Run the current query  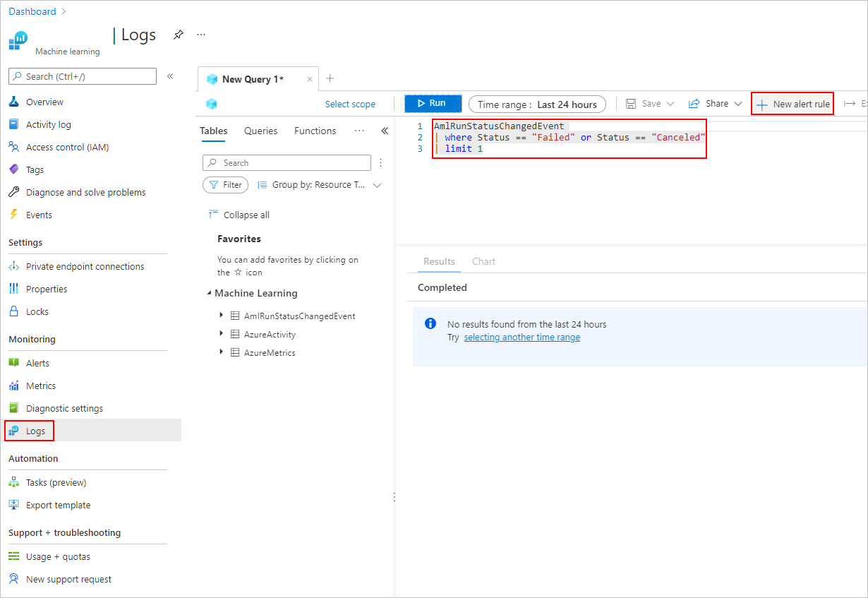[x=433, y=104]
